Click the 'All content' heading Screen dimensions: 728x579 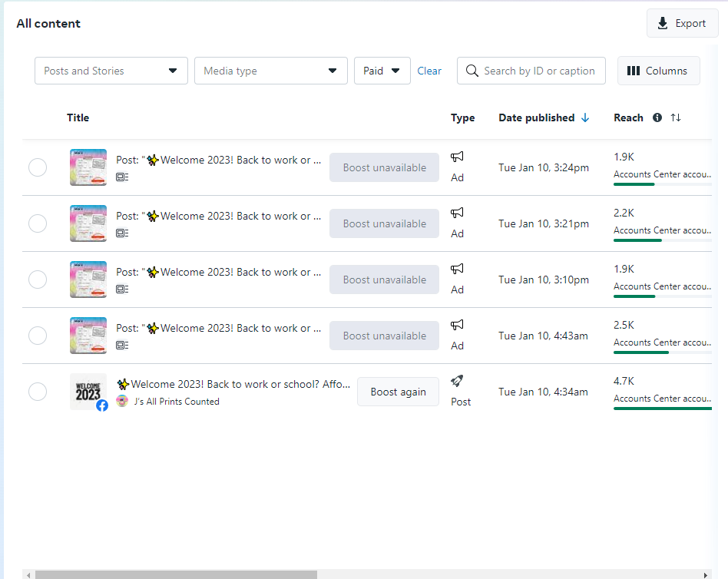(x=48, y=24)
